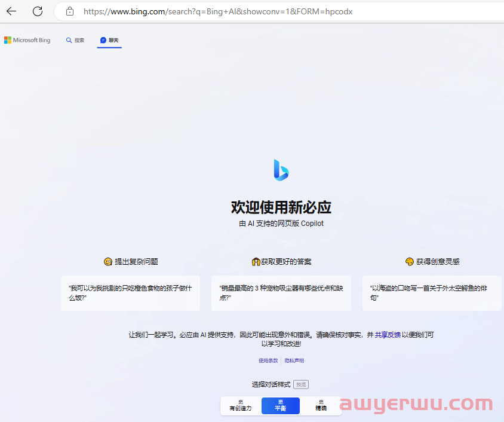Choose the picky child orange food prompt card
The image size is (504, 422).
coord(131,293)
